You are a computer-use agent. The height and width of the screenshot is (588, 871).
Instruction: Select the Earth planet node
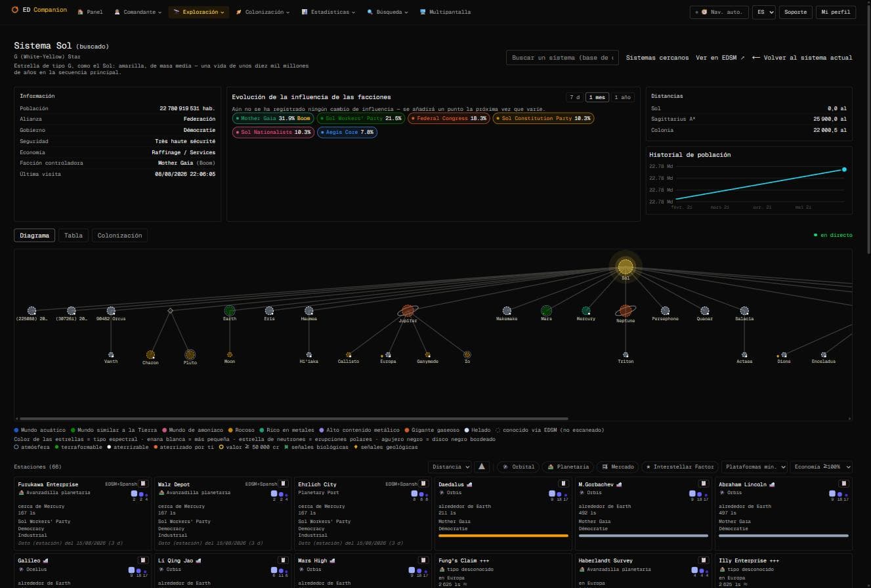coord(230,310)
